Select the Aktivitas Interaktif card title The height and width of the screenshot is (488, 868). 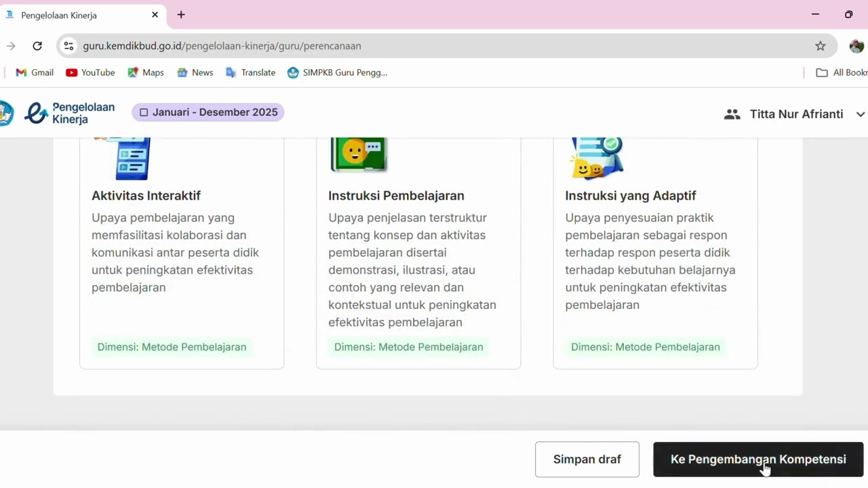coord(146,196)
